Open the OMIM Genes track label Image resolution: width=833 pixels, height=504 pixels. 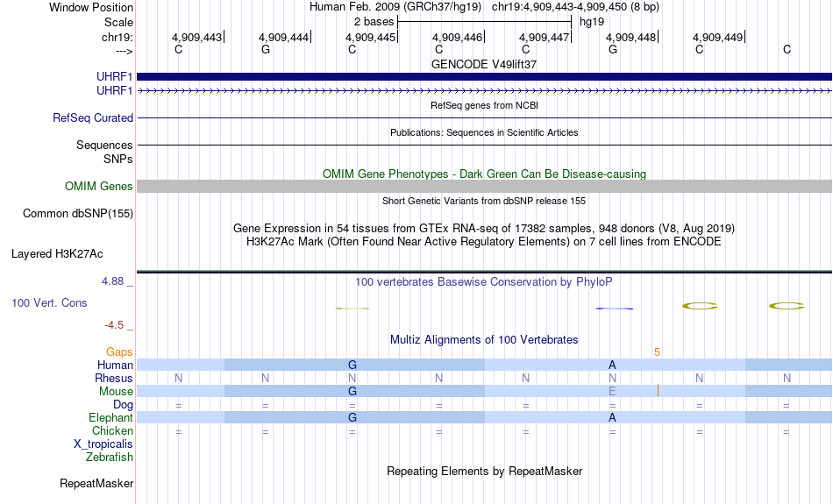pos(99,187)
